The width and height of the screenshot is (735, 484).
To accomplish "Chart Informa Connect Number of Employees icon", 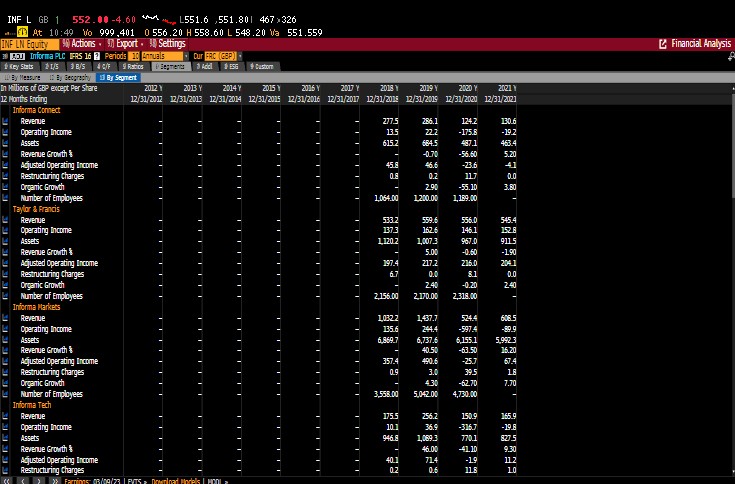I will (5, 198).
